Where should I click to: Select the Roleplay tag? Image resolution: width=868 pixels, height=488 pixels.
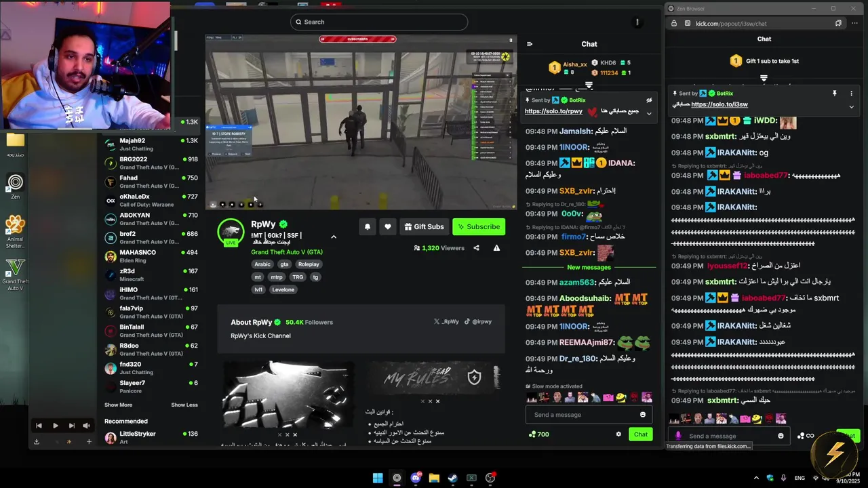tap(309, 264)
